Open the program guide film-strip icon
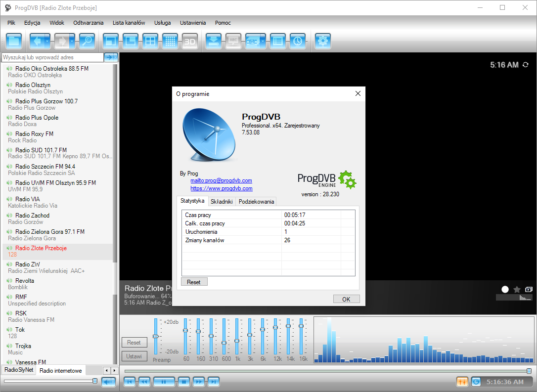This screenshot has width=537, height=392. click(x=252, y=41)
